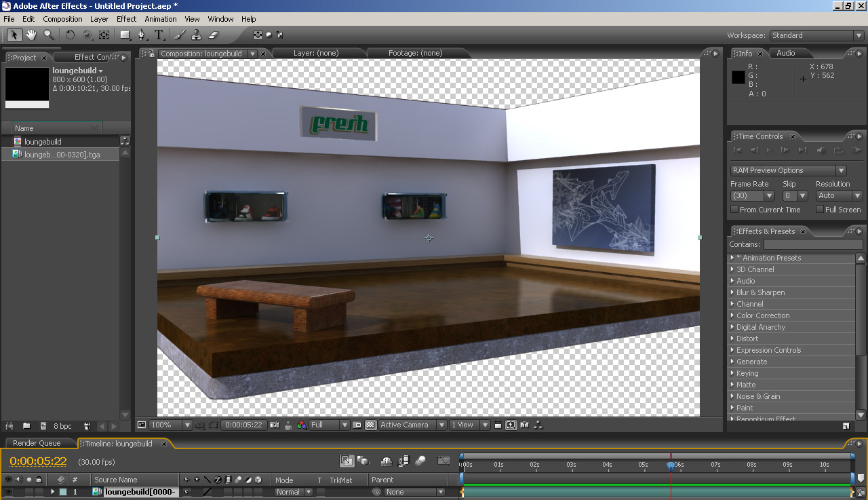Check the Full Screen option
The width and height of the screenshot is (868, 500).
coord(820,210)
